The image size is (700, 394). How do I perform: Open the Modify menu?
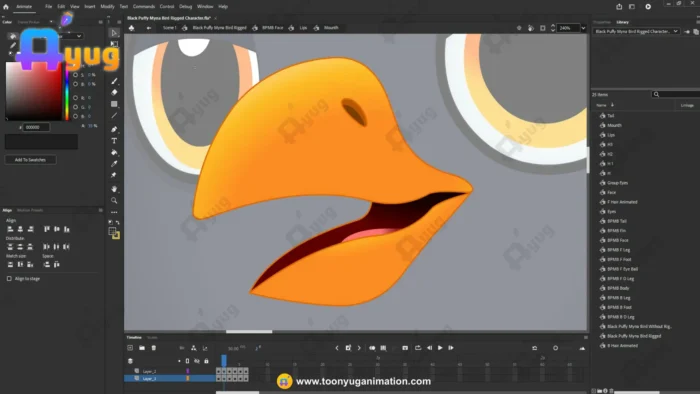tap(107, 7)
